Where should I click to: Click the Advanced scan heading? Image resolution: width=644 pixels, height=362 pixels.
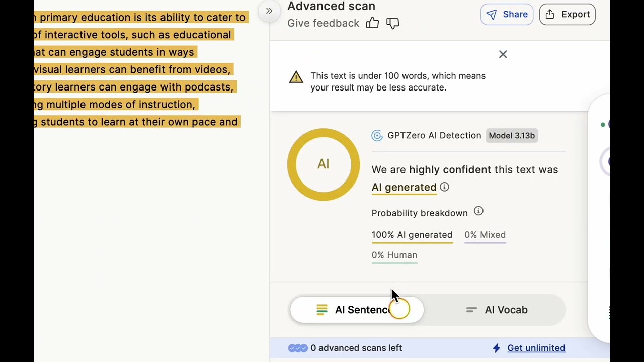(331, 6)
